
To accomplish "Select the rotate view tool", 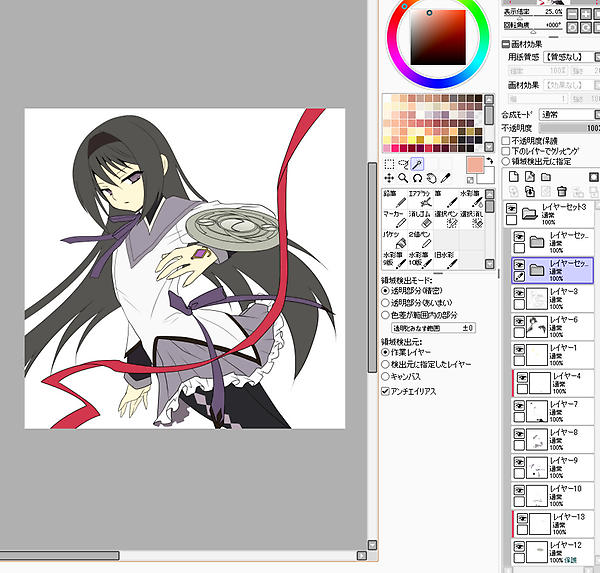I will pyautogui.click(x=417, y=178).
